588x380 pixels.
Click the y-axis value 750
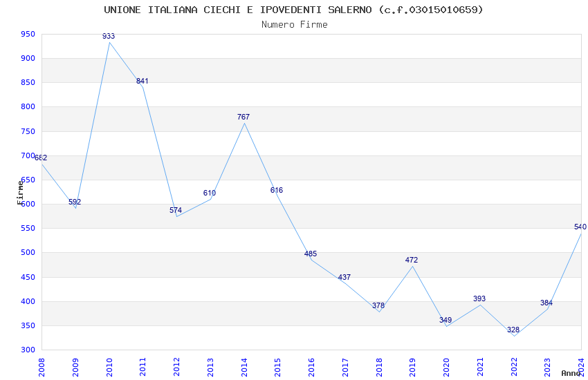click(28, 131)
